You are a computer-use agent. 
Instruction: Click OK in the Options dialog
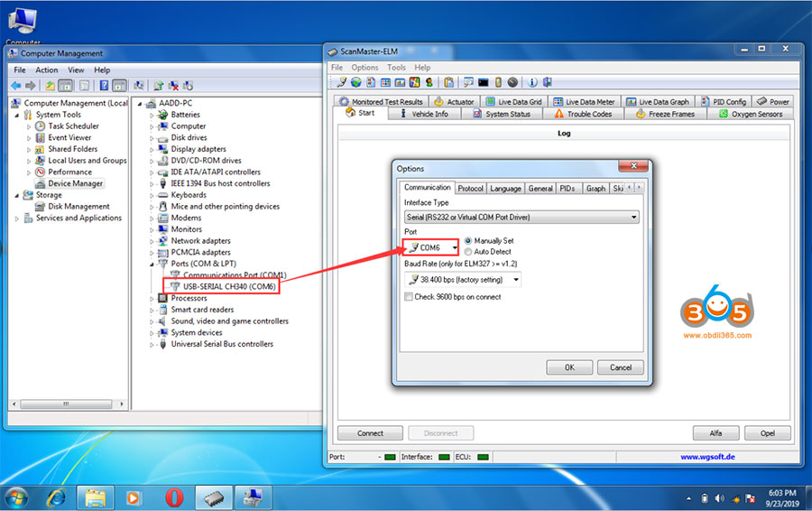tap(569, 367)
